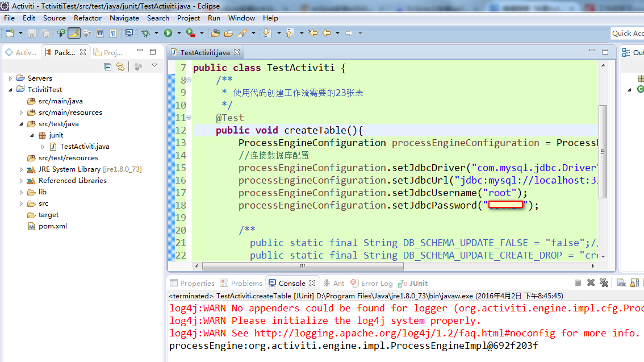644x362 pixels.
Task: Click the Save All toolbar icon
Action: click(45, 33)
